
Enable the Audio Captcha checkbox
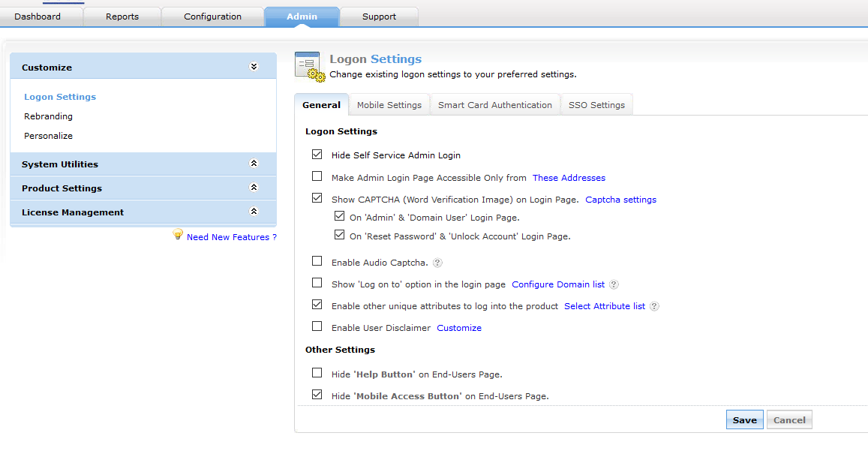tap(317, 261)
